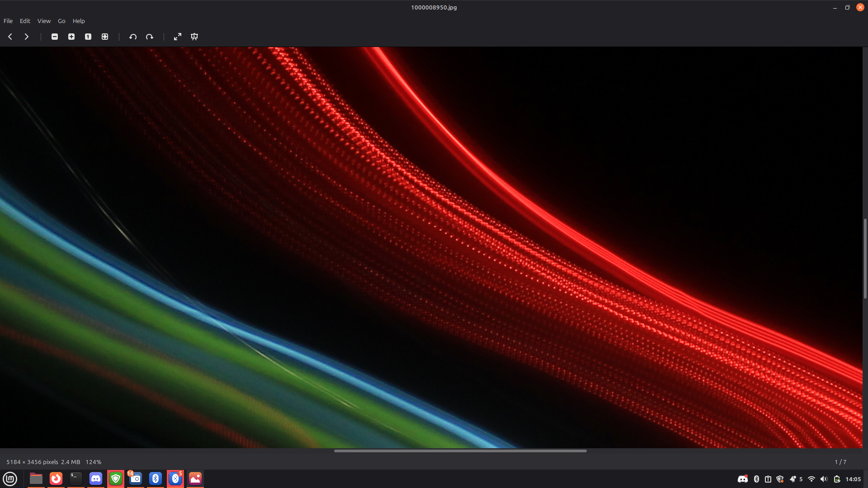Open the volume control in tray
Screen dimensions: 868x488
tap(824, 479)
